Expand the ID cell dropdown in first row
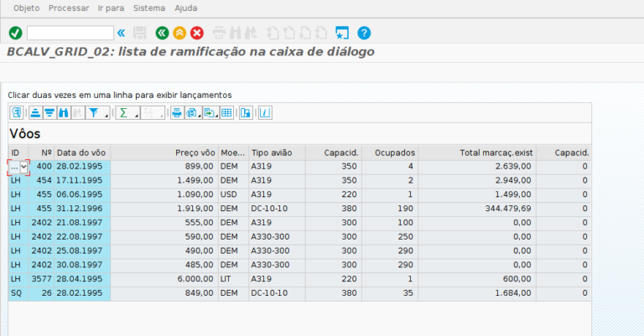Image resolution: width=644 pixels, height=336 pixels. tap(24, 167)
